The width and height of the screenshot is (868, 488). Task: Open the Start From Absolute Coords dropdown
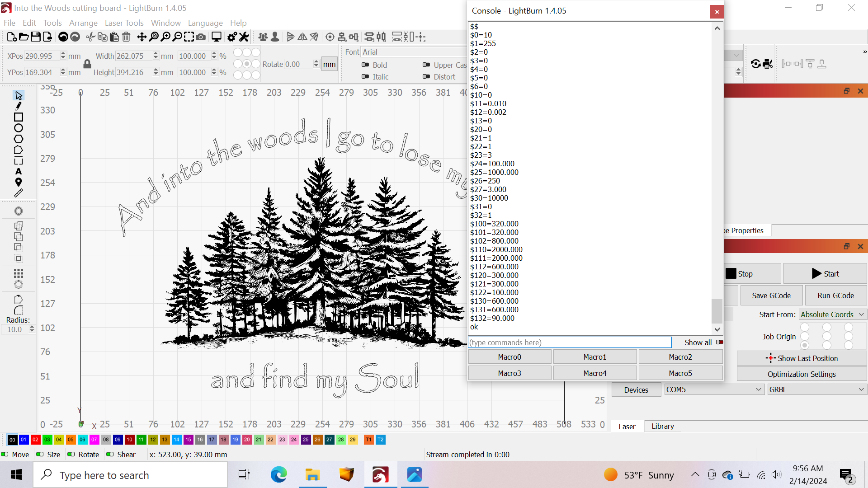click(x=833, y=314)
